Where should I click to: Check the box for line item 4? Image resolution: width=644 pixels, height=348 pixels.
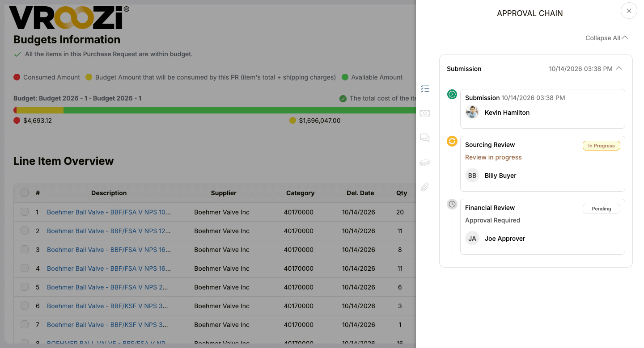click(x=25, y=268)
